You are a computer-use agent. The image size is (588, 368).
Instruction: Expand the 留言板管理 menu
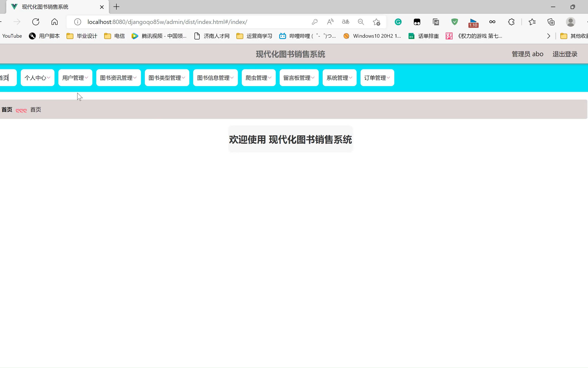click(x=299, y=78)
